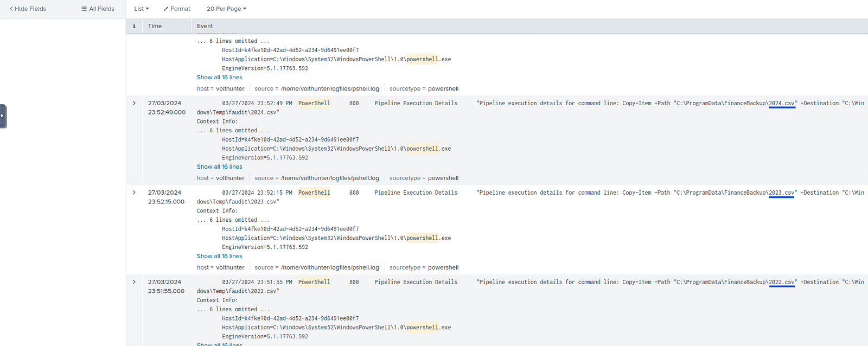Click source pshell.log path in topmost event
The width and height of the screenshot is (868, 346).
tap(330, 89)
